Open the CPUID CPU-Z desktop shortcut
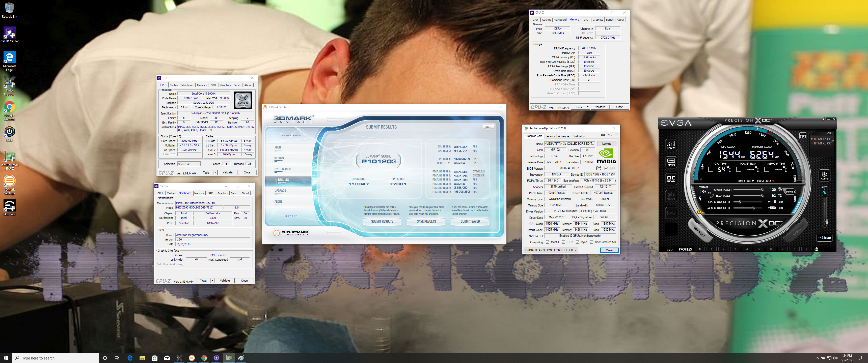868x363 pixels. pos(9,35)
